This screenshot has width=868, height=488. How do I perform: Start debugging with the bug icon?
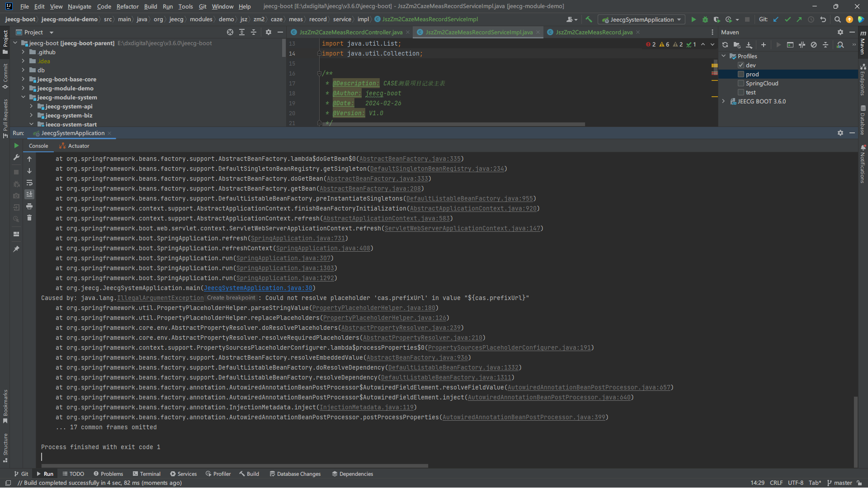[705, 19]
